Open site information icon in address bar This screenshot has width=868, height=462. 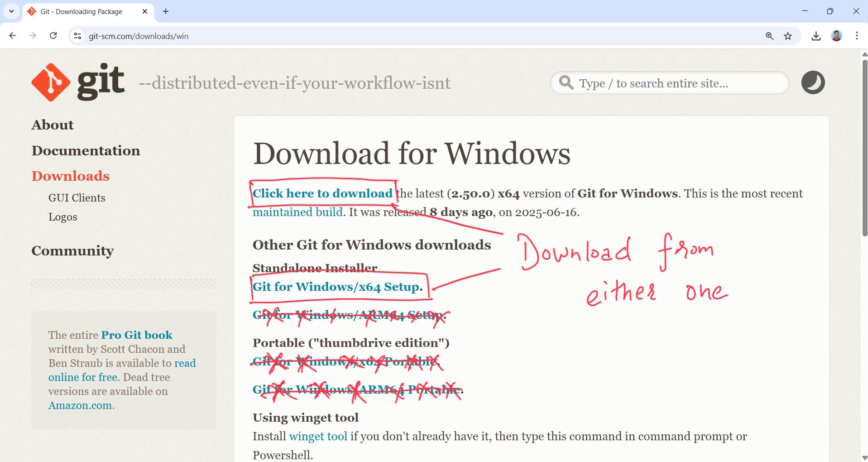point(77,36)
